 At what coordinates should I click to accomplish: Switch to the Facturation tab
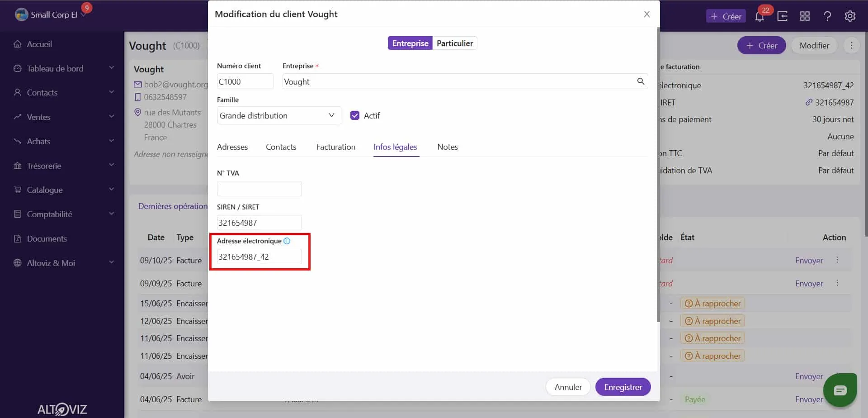336,147
